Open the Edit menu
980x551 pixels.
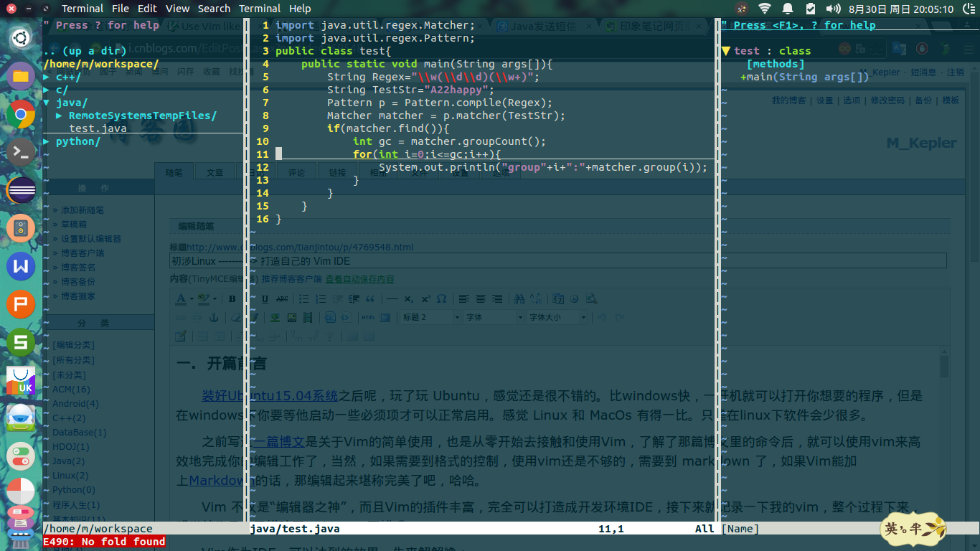148,9
